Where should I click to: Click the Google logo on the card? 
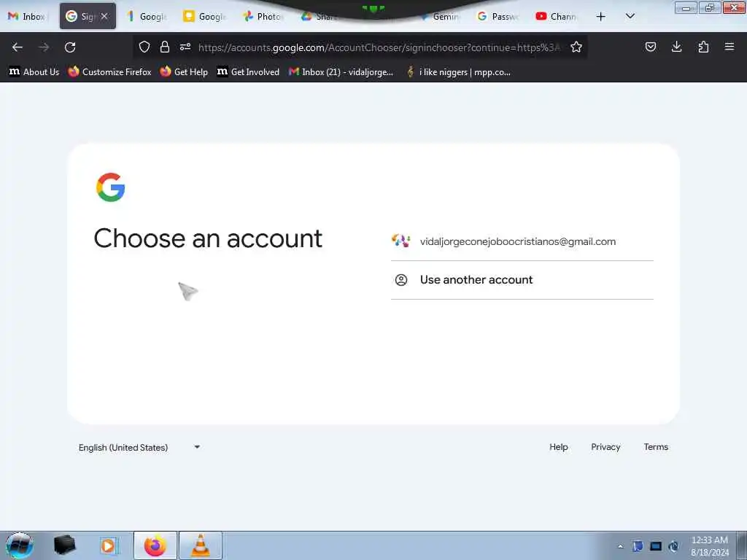point(111,187)
